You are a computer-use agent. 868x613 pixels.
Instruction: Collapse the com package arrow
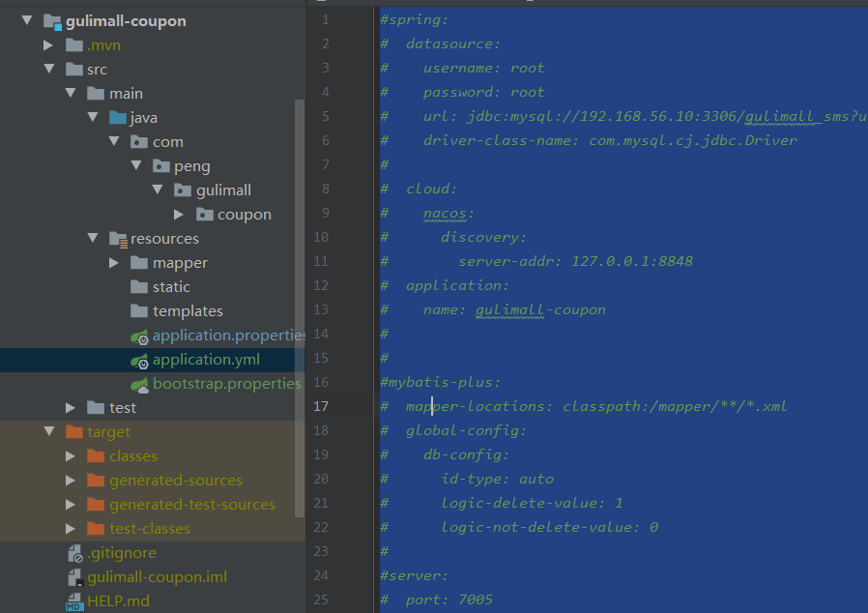click(x=115, y=141)
